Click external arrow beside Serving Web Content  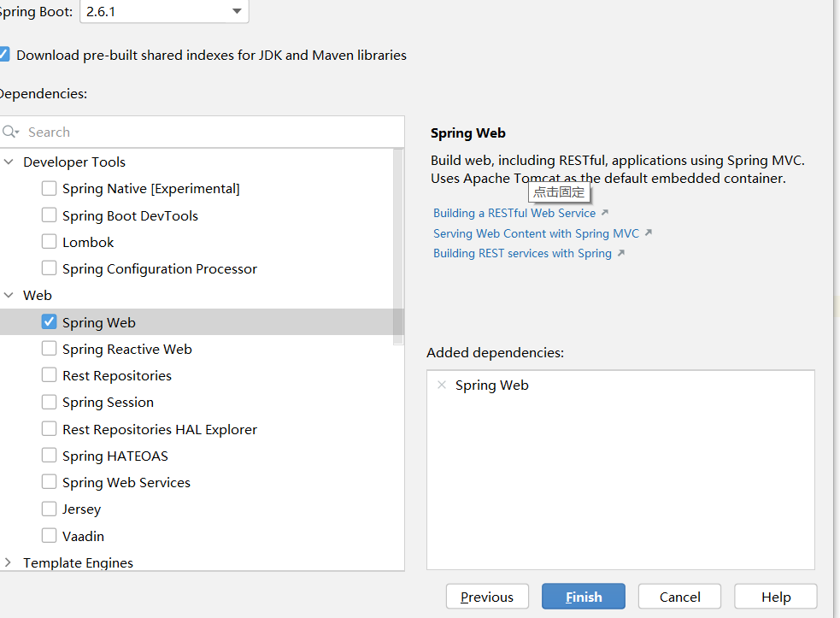pos(649,233)
